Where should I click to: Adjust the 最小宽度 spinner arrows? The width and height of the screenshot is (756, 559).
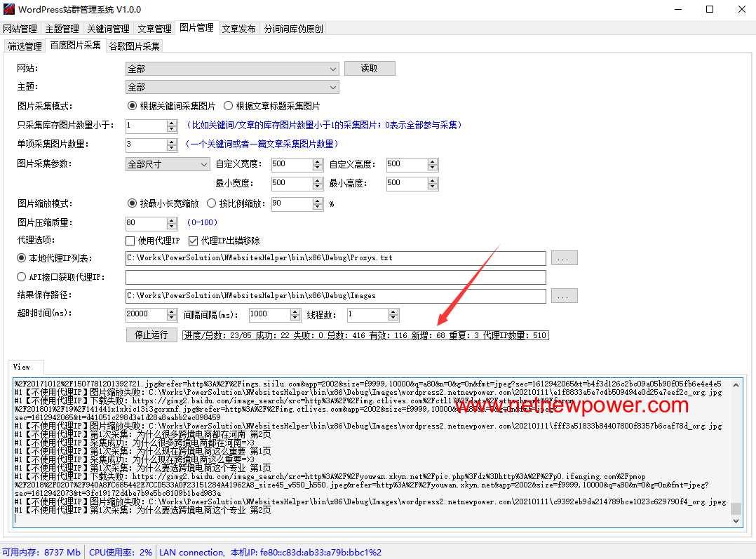(x=317, y=183)
